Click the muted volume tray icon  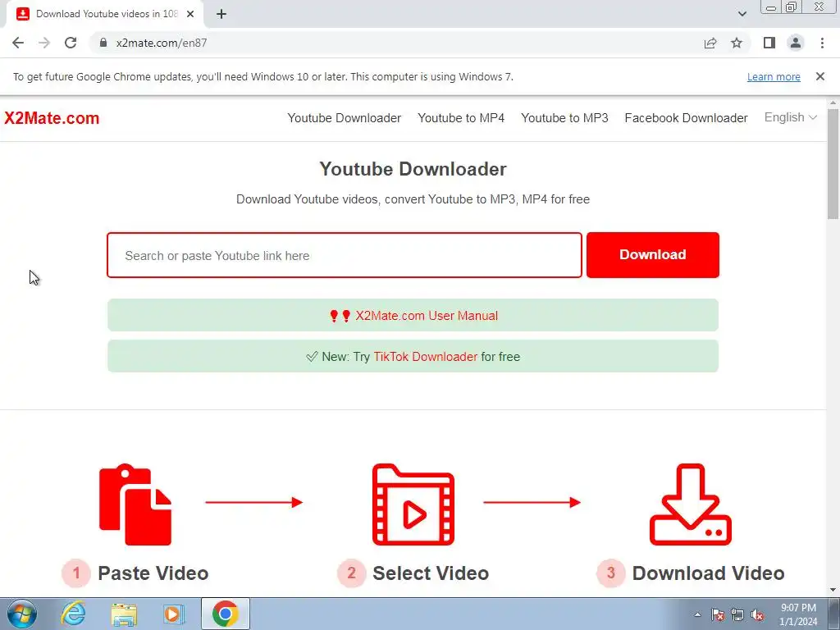[757, 614]
